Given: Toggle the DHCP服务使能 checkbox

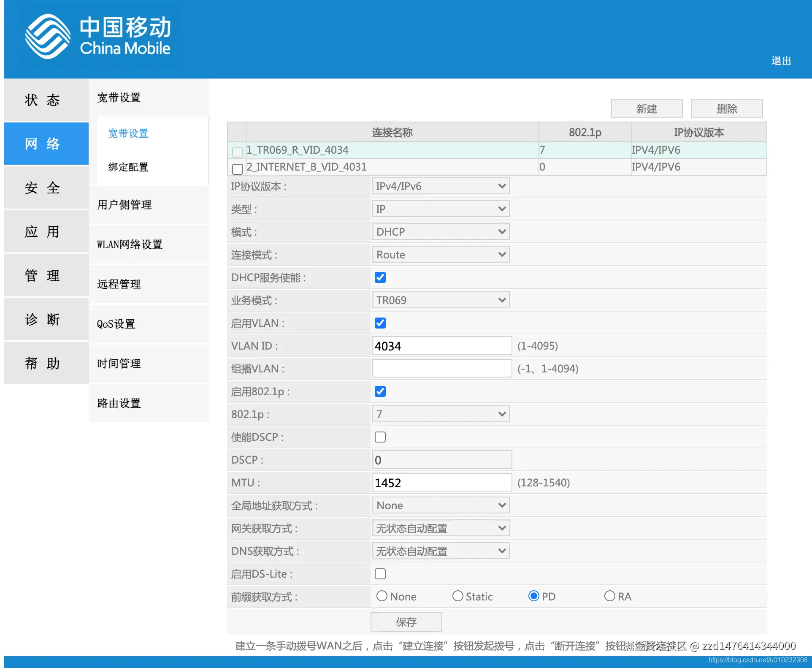Looking at the screenshot, I should coord(380,277).
